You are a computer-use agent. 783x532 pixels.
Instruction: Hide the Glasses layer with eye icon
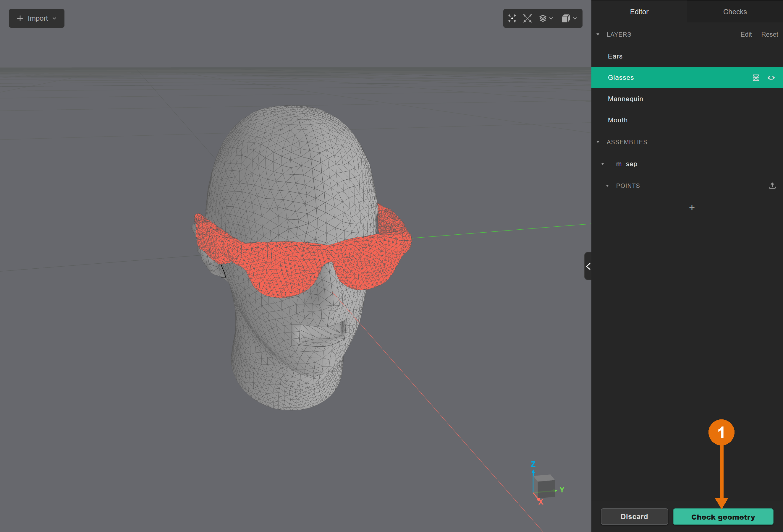pyautogui.click(x=771, y=78)
